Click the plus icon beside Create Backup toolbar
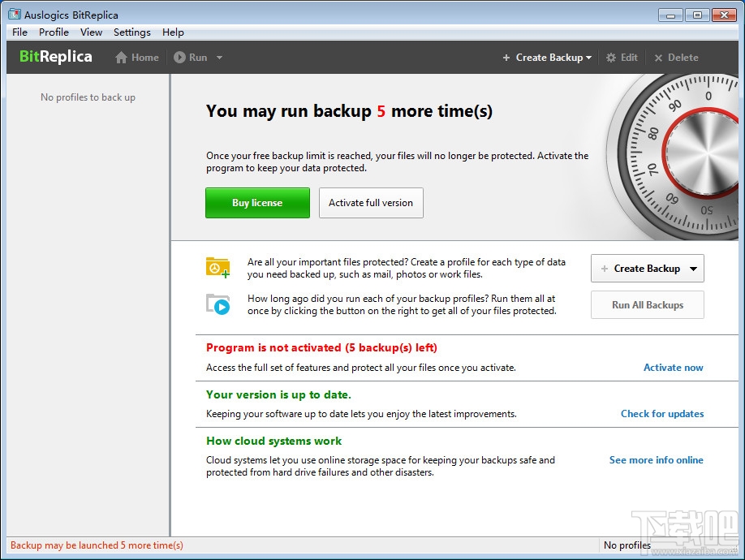The width and height of the screenshot is (745, 560). (x=506, y=58)
